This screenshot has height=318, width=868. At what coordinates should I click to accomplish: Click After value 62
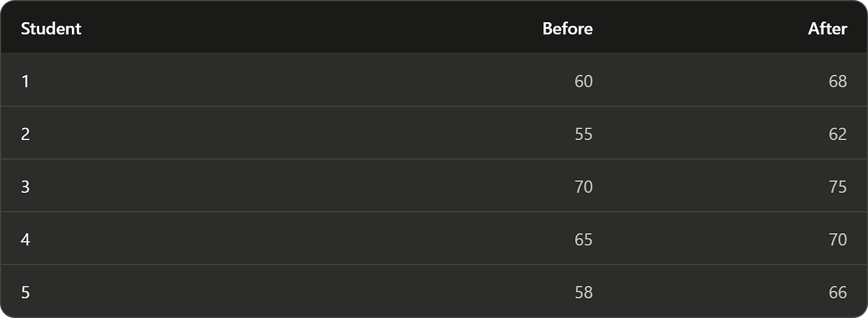point(838,134)
